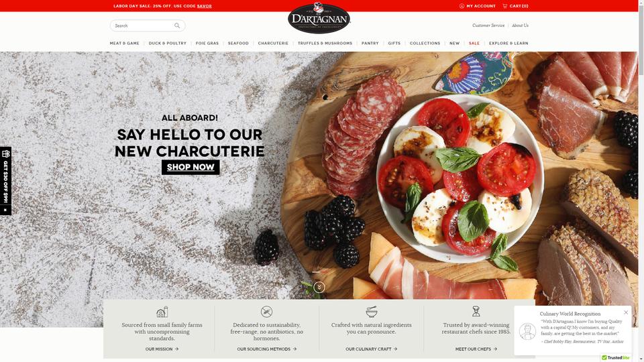
Task: Open My Account via the user icon
Action: click(462, 6)
